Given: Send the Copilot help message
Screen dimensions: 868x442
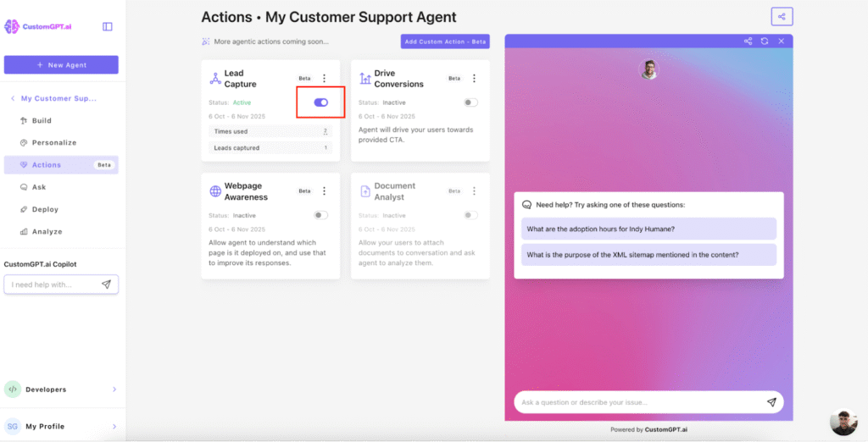Looking at the screenshot, I should pos(106,285).
